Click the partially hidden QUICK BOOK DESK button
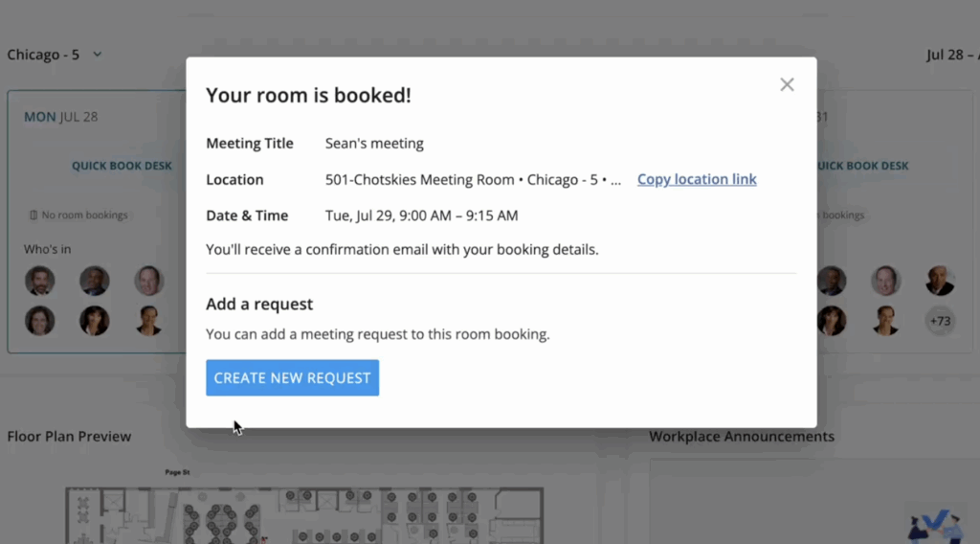Viewport: 980px width, 544px height. (x=863, y=166)
